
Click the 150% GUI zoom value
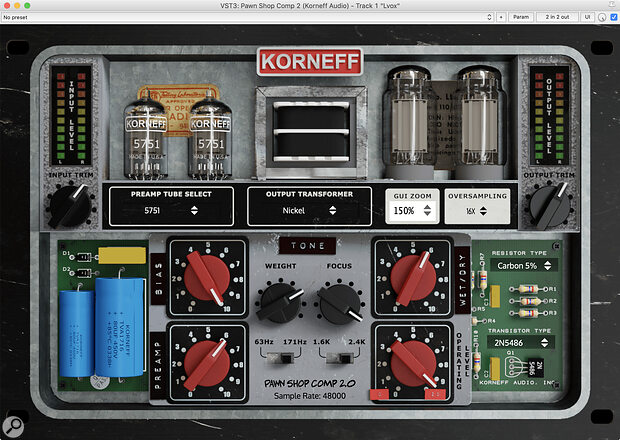tap(404, 211)
